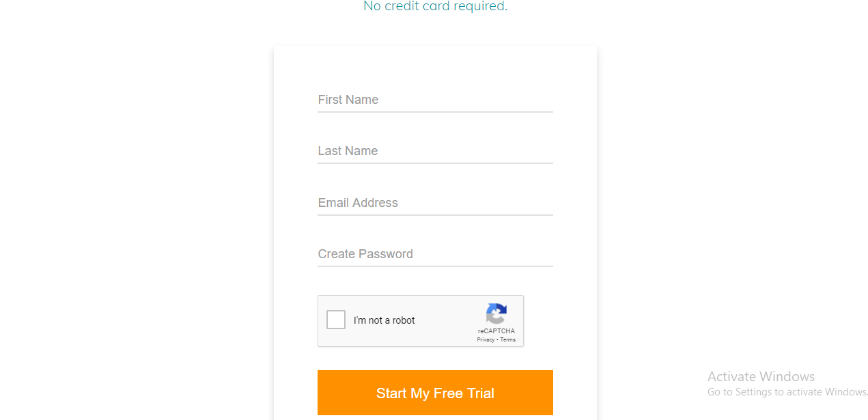868x420 pixels.
Task: Click the Activate Windows watermark heading
Action: point(761,376)
